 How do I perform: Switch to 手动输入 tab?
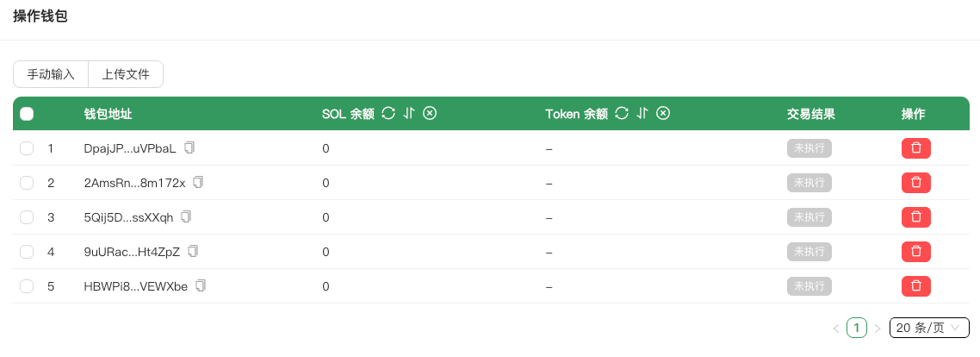point(51,74)
